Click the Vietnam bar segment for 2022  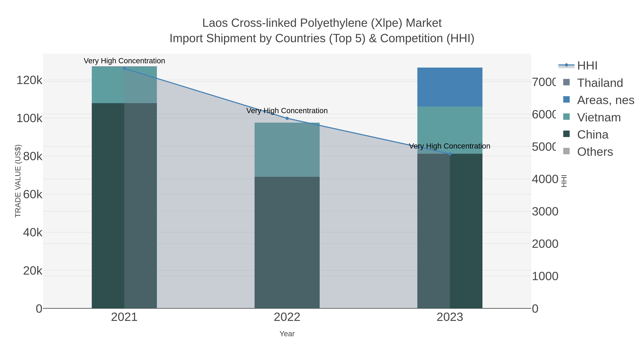(287, 150)
